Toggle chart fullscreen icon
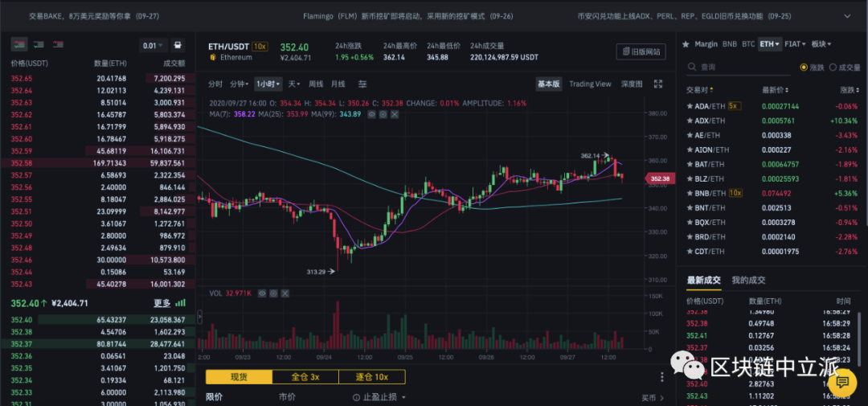The image size is (868, 406). 658,84
